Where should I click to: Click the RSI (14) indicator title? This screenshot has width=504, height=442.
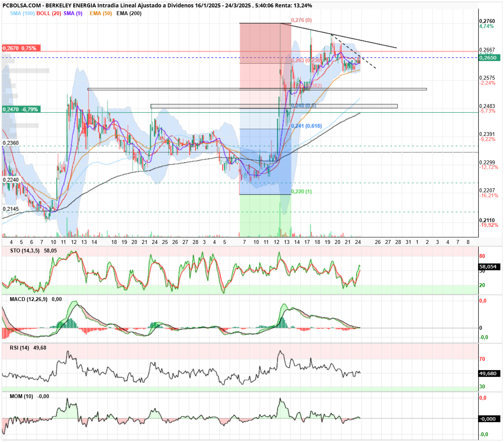pyautogui.click(x=19, y=348)
